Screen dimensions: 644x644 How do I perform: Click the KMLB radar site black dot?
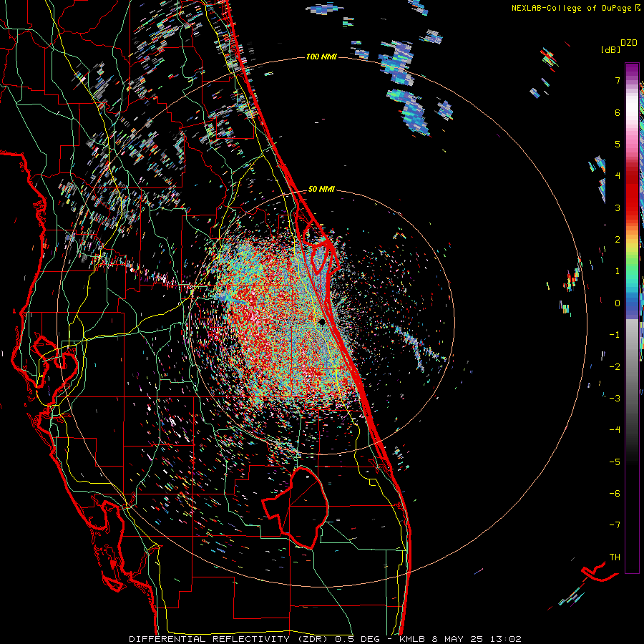[x=322, y=322]
